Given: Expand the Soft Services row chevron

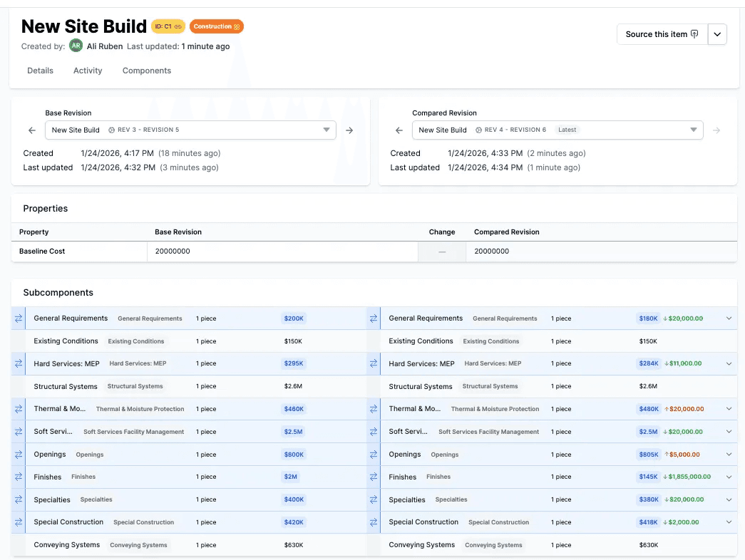Looking at the screenshot, I should 729,431.
